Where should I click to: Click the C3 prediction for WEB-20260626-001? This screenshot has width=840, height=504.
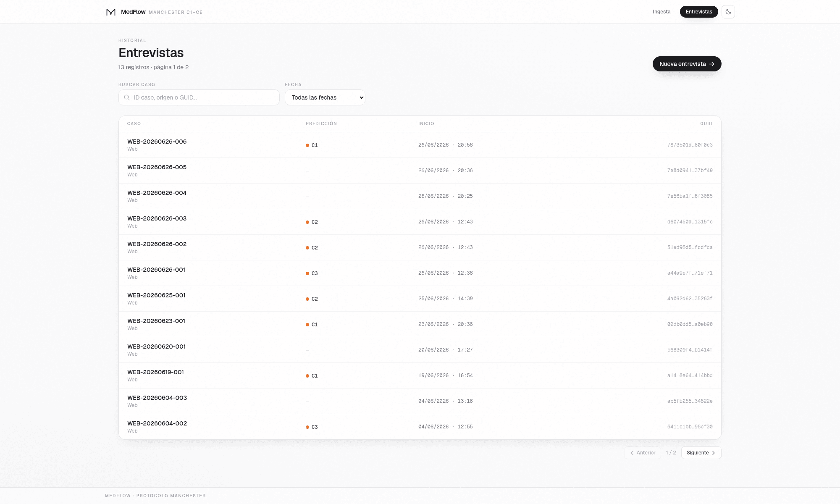point(312,273)
